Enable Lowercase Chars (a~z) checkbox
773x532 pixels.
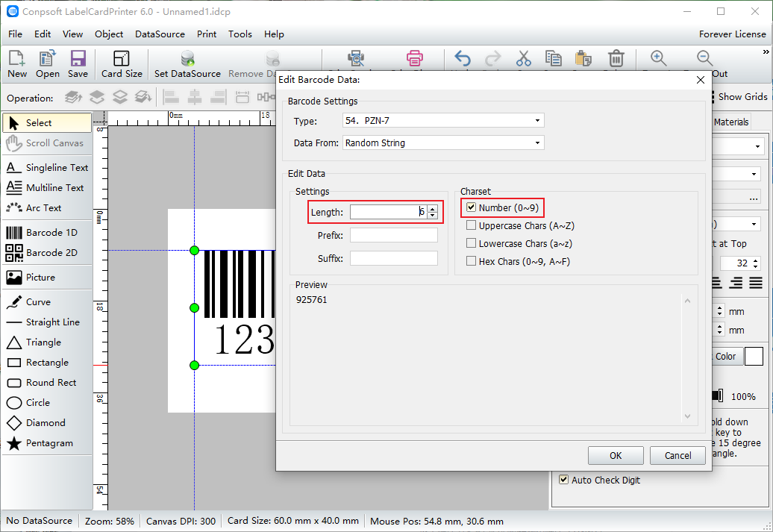pos(472,243)
